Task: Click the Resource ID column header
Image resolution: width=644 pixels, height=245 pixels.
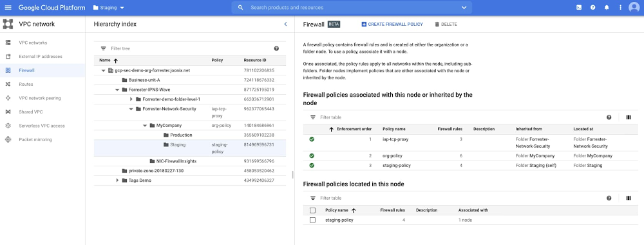Action: (255, 61)
